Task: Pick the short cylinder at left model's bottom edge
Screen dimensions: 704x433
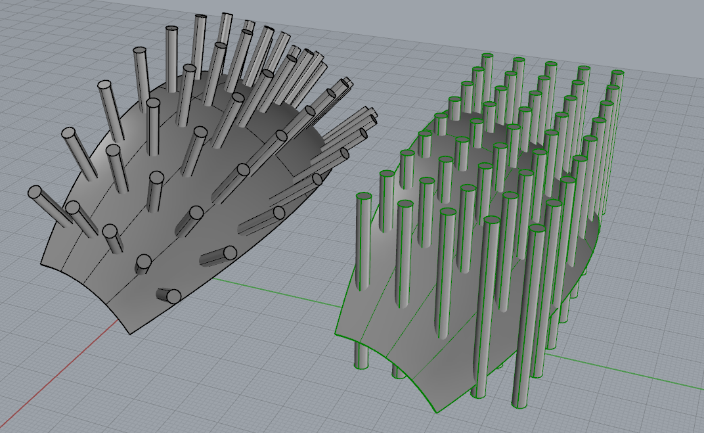Action: point(168,295)
